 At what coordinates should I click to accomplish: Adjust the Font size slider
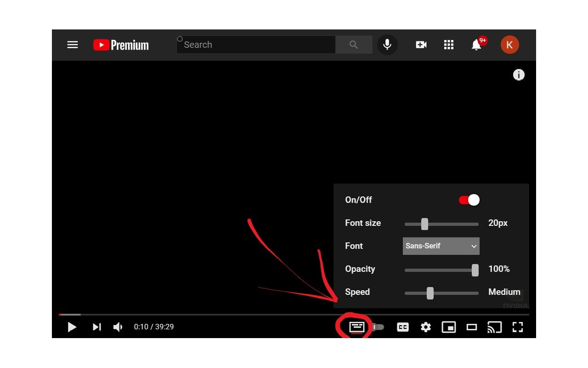tap(441, 224)
